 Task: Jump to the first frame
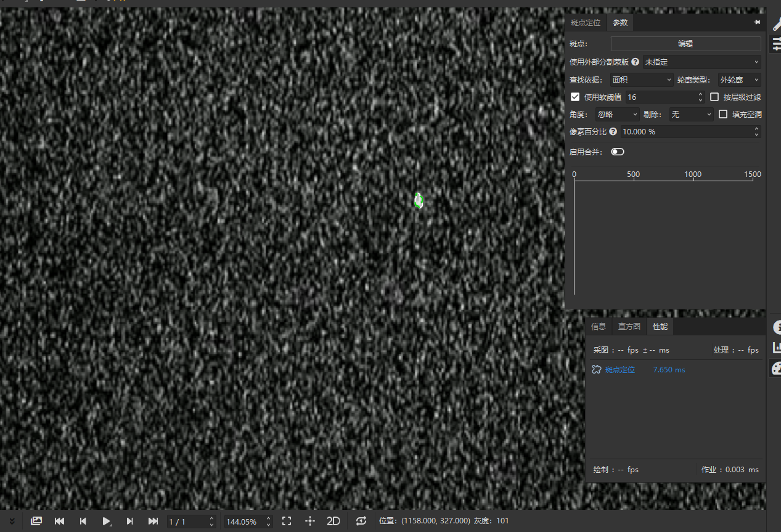click(x=60, y=521)
